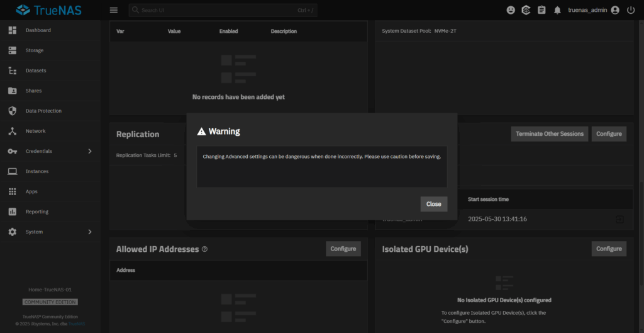Viewport: 644px width, 333px height.
Task: Click the smiley feedback icon
Action: pos(511,10)
